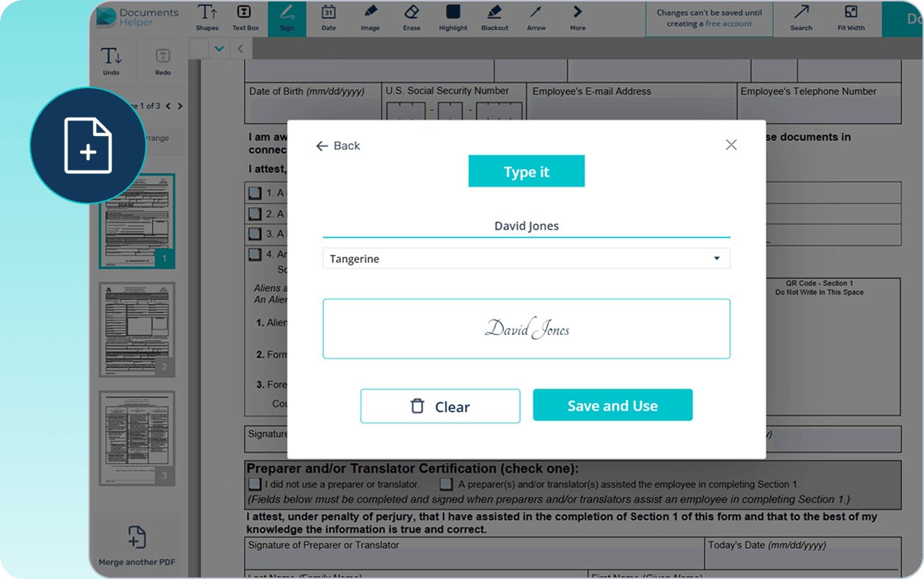The height and width of the screenshot is (579, 924).
Task: Select the Arrow tool
Action: 536,18
